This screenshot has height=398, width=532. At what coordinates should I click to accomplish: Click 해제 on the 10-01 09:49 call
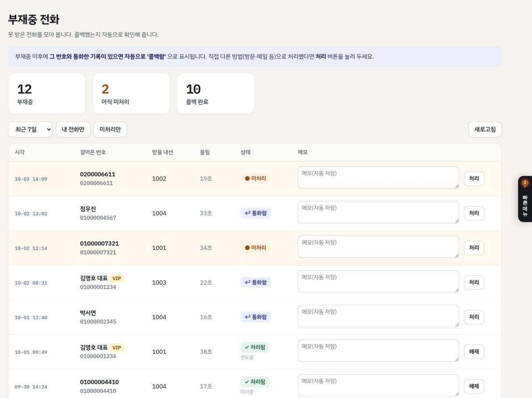point(474,352)
